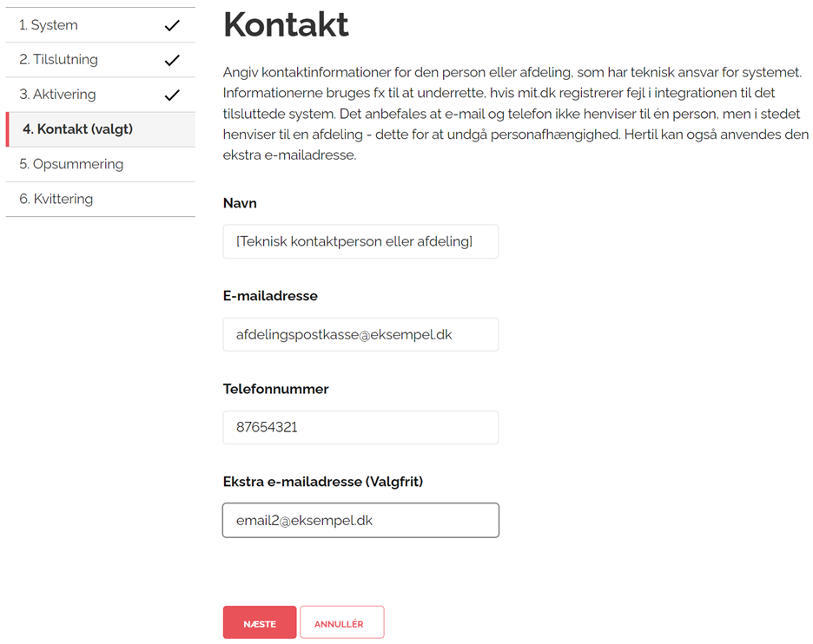813x644 pixels.
Task: Click the Telefonnummer input field
Action: (x=360, y=427)
